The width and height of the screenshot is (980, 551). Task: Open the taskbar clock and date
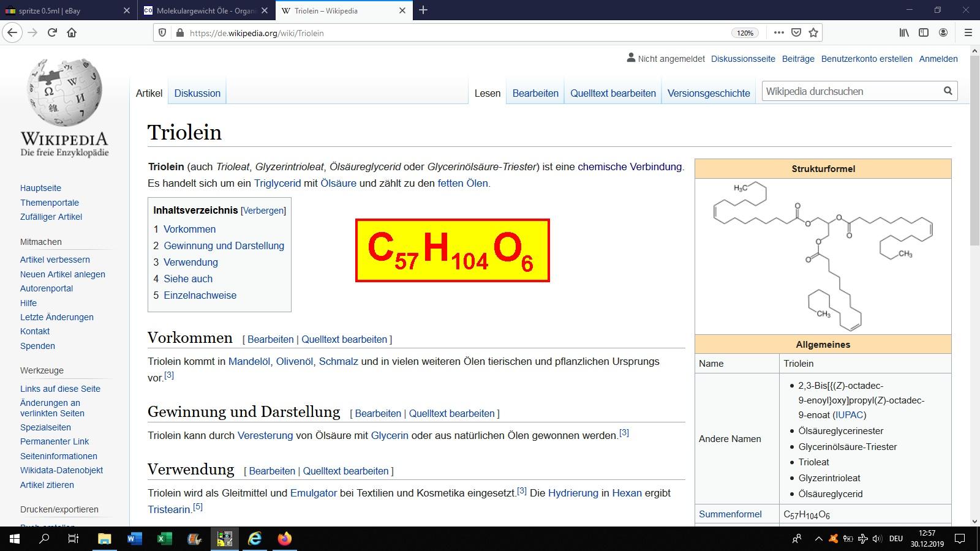[927, 539]
